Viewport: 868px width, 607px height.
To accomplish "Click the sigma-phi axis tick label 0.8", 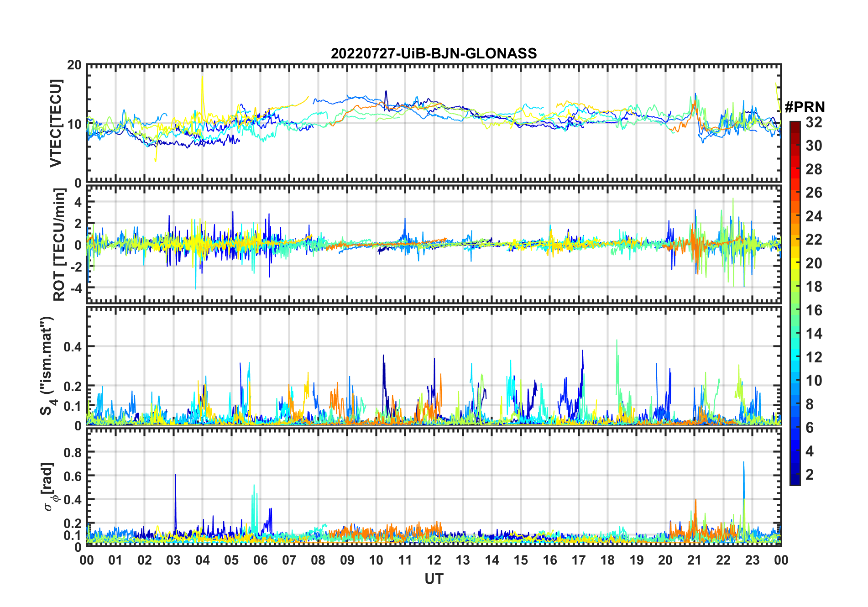I will coord(73,452).
